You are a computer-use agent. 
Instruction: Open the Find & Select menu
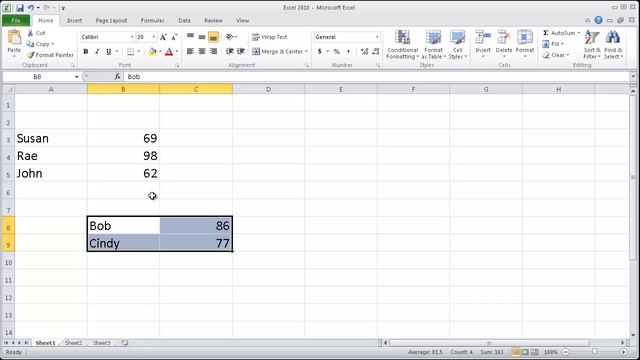click(613, 44)
